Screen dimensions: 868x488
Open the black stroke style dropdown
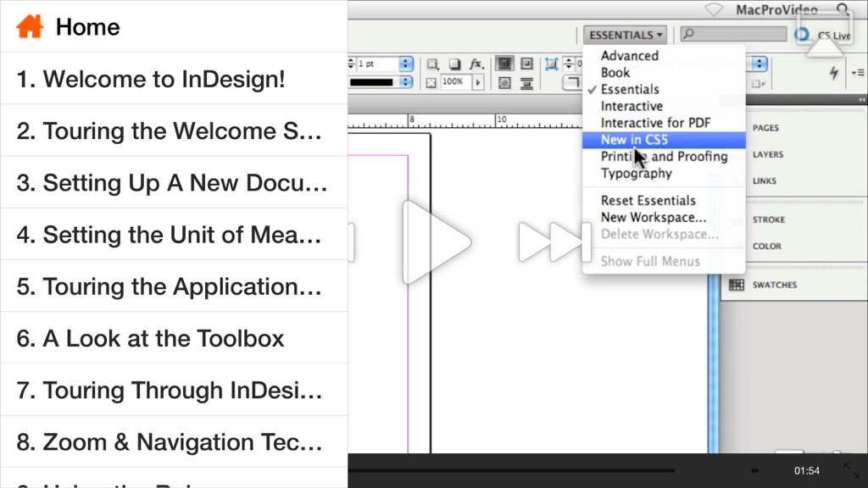pos(406,82)
